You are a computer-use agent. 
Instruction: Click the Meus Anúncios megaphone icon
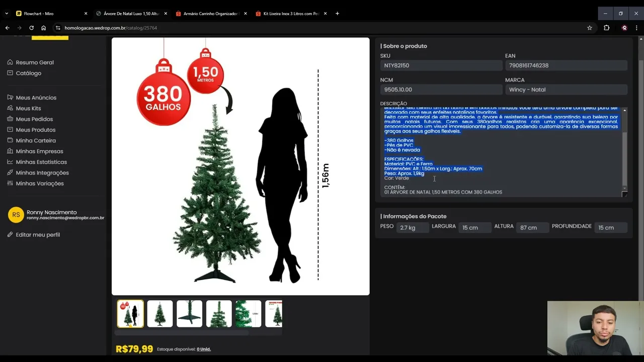pos(10,98)
